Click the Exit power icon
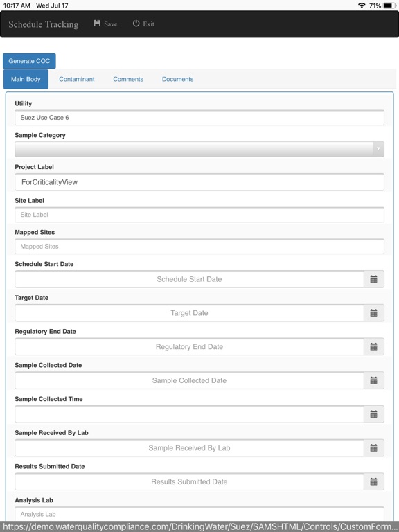The image size is (399, 532). coord(136,24)
